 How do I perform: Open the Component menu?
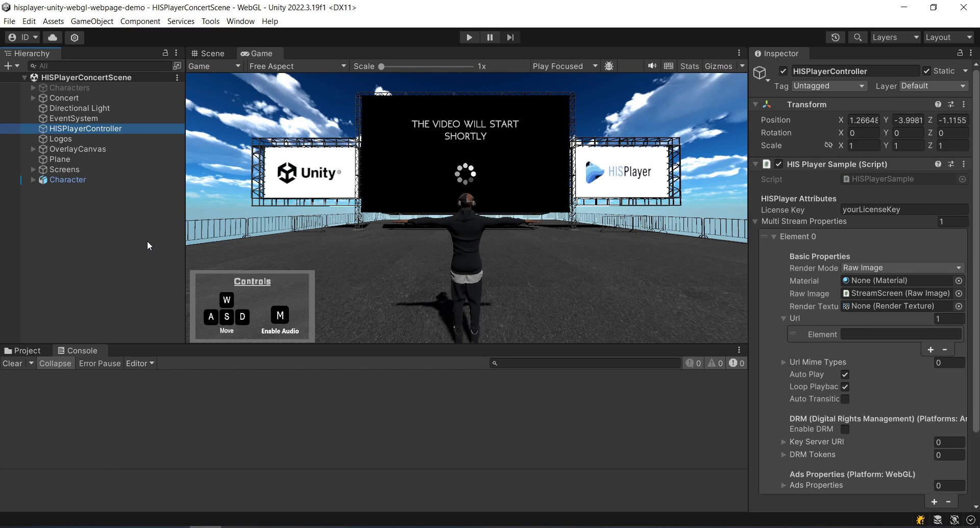point(140,21)
